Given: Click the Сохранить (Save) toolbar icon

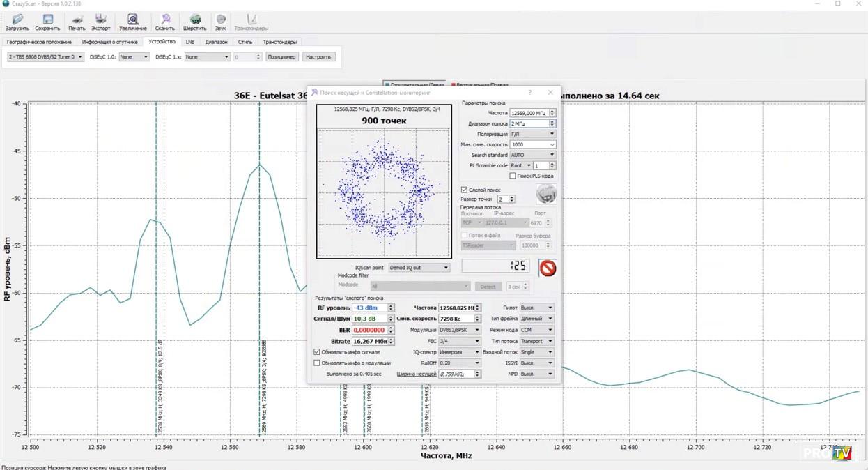Looking at the screenshot, I should 47,22.
